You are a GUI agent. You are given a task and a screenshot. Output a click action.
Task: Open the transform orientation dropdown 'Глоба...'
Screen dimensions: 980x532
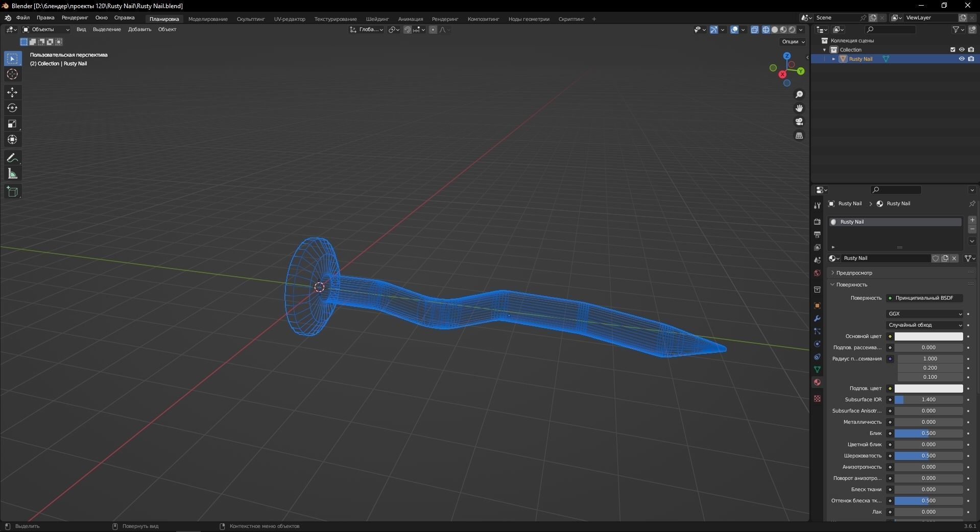(x=367, y=30)
